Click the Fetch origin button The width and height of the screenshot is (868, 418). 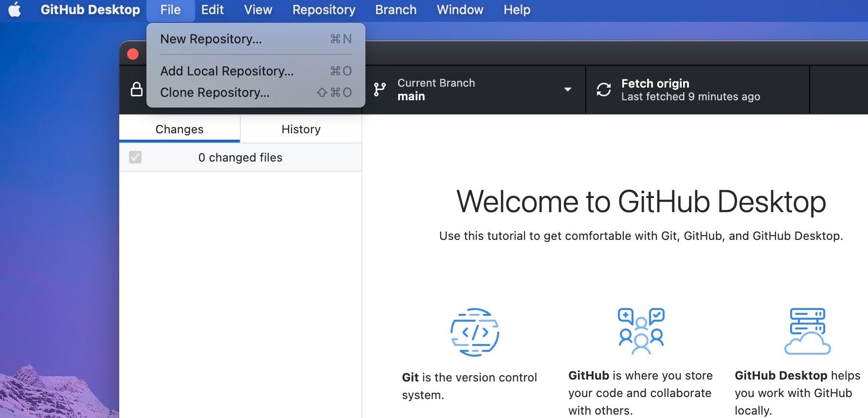coord(698,90)
